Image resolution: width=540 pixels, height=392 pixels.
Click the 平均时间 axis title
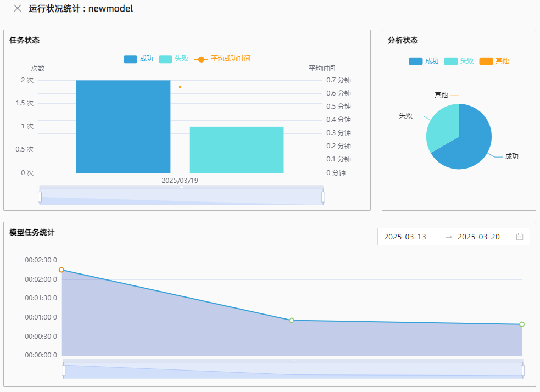pos(322,69)
